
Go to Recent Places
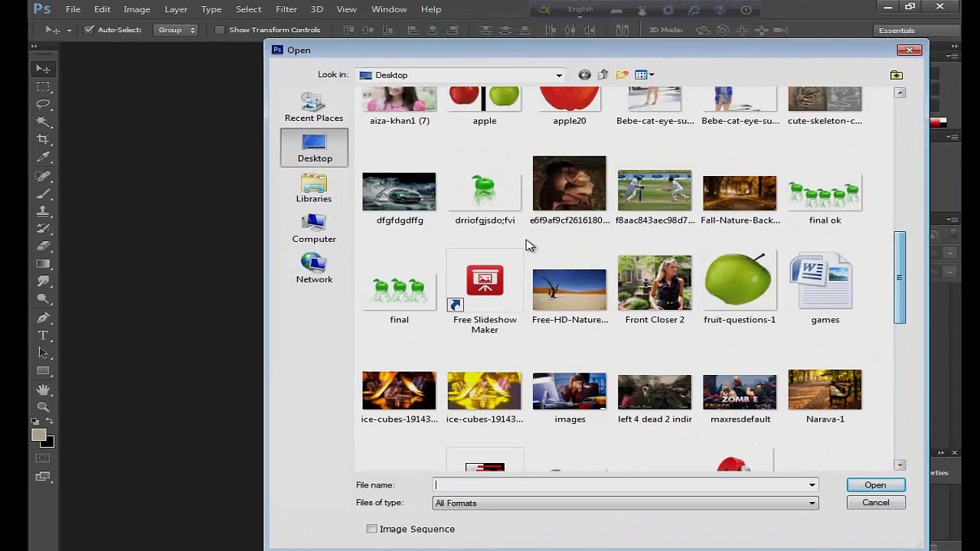point(314,107)
